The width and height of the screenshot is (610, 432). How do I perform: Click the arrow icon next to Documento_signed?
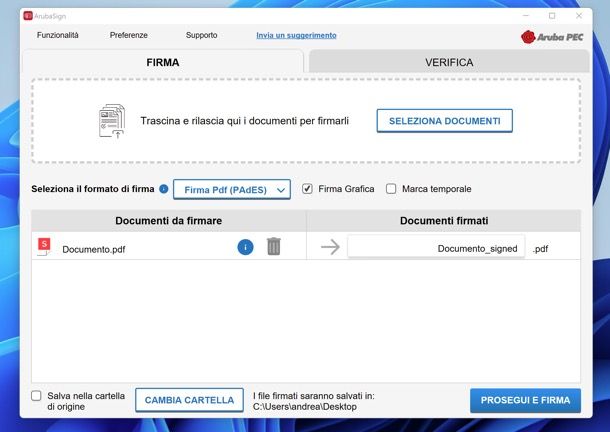330,247
